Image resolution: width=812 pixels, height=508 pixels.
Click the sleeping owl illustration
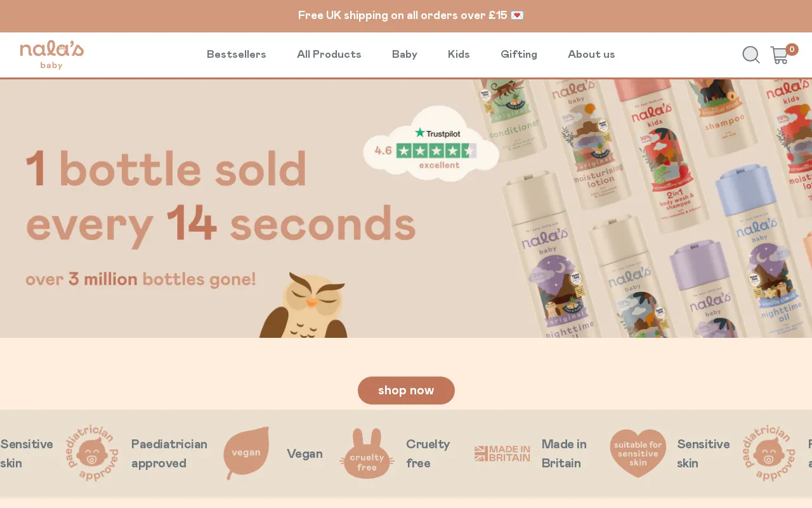303,305
